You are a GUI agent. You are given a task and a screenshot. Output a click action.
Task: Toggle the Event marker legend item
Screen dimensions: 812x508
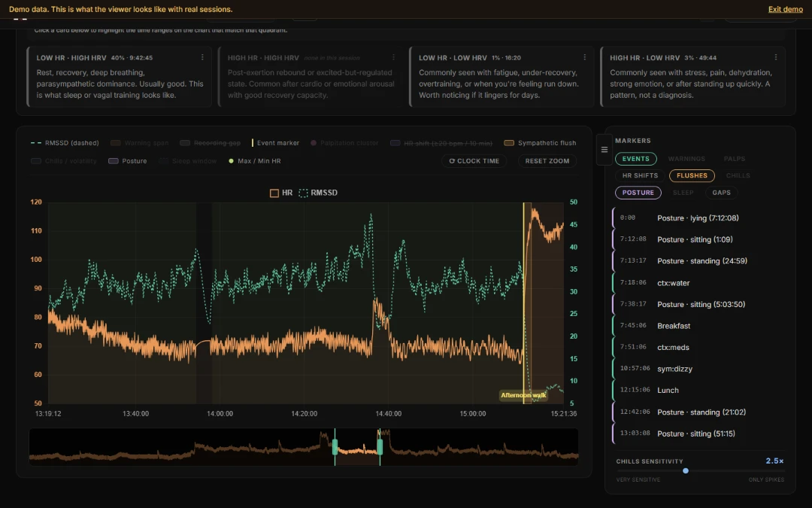[275, 143]
